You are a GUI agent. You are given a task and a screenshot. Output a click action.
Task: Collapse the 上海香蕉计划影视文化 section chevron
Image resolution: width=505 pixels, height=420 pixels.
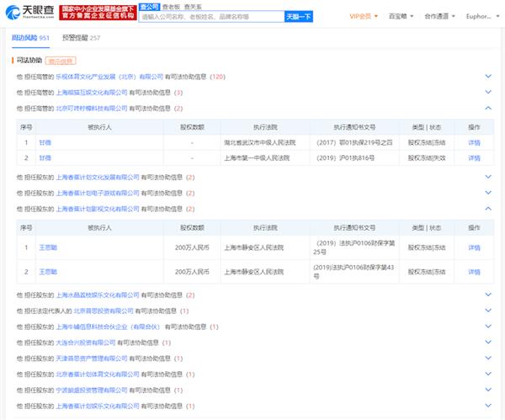(x=488, y=209)
